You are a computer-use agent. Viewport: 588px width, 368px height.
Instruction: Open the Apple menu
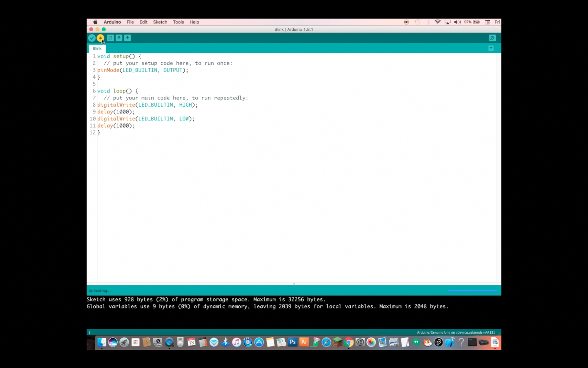tap(95, 22)
